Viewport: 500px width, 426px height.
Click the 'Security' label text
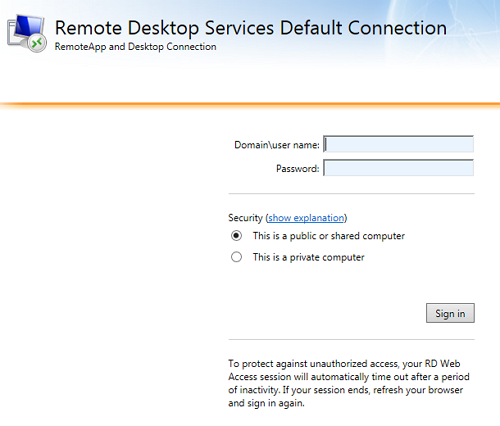coord(246,218)
